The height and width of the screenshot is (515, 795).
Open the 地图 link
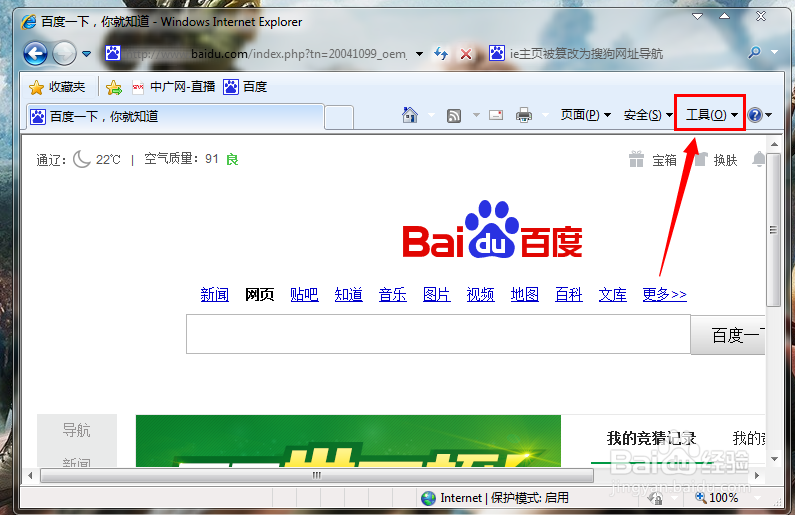click(x=524, y=295)
